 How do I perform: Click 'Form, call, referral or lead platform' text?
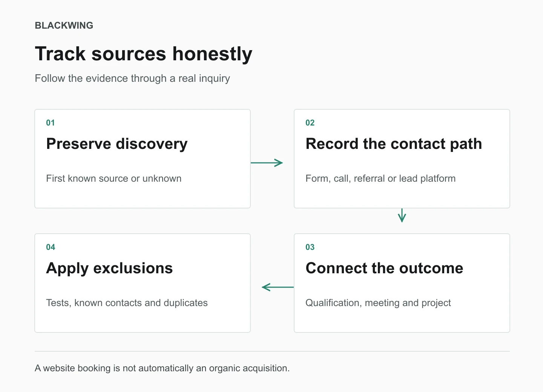380,178
